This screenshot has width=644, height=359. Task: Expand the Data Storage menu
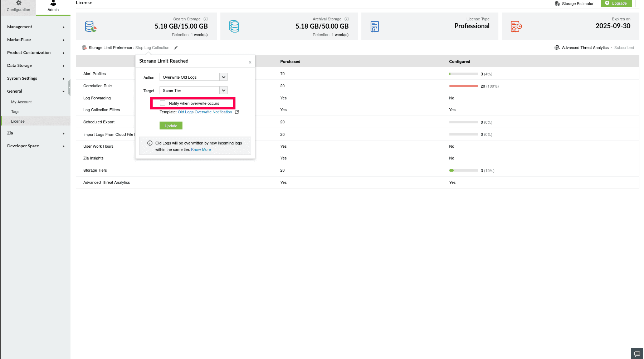[36, 65]
